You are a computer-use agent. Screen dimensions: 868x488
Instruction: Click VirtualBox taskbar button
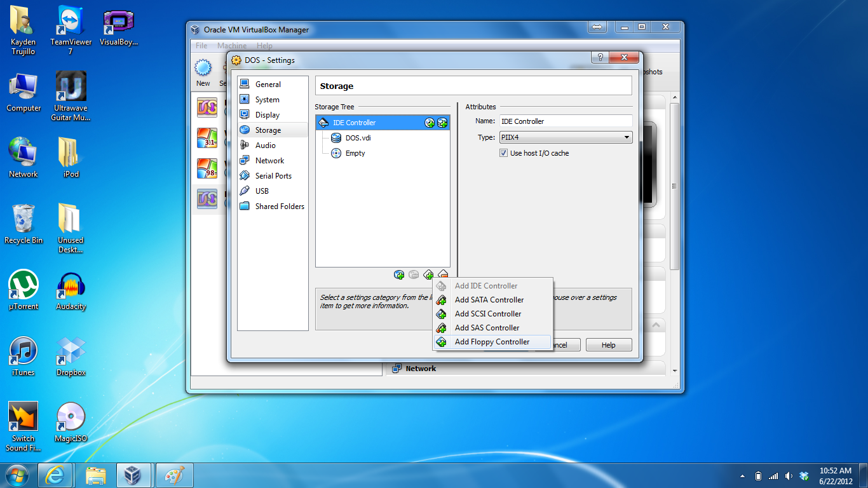point(133,475)
